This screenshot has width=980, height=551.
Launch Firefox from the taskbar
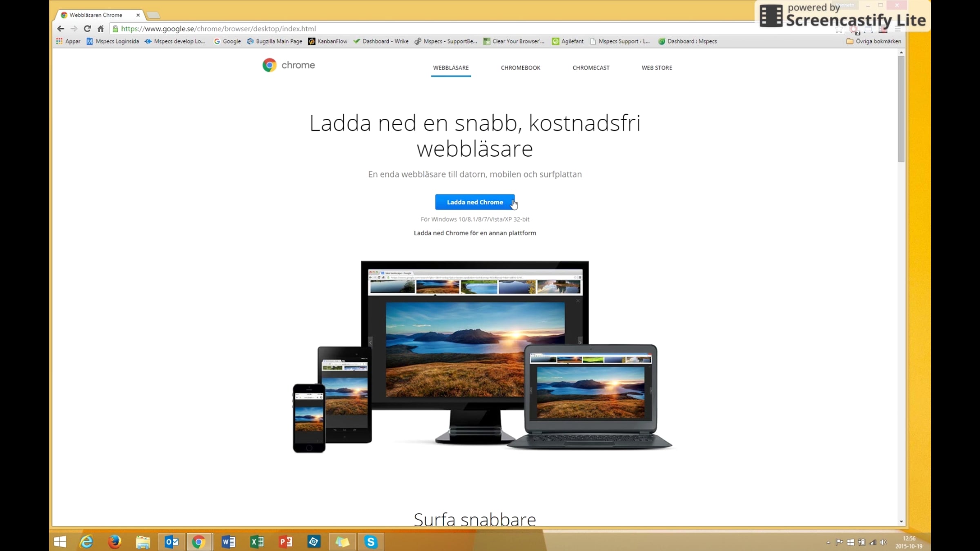pyautogui.click(x=114, y=542)
